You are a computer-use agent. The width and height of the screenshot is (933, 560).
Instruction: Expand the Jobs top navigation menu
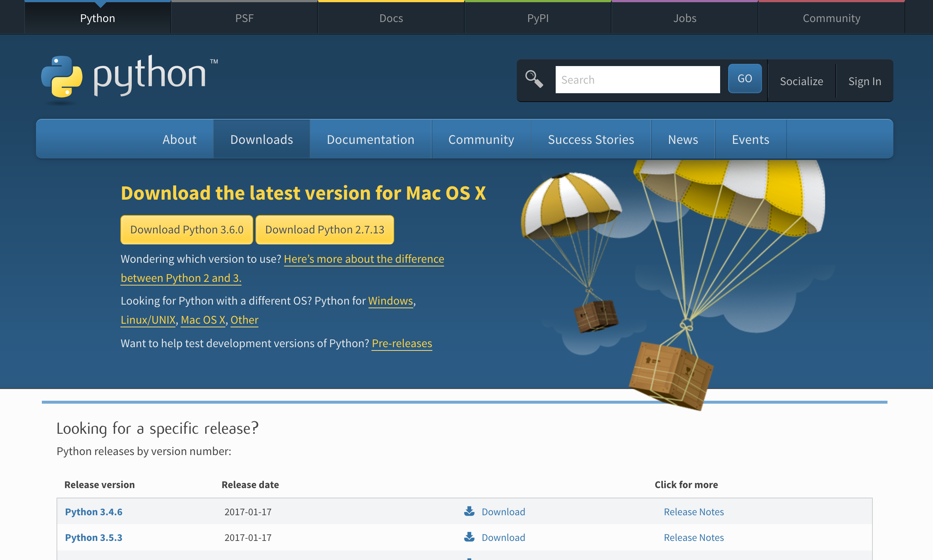[685, 17]
